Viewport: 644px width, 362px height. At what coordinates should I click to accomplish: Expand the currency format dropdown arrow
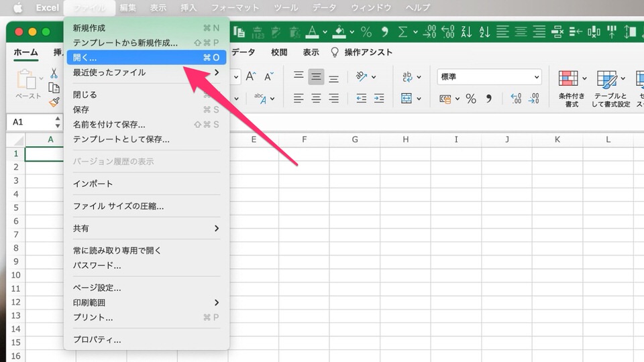point(457,99)
